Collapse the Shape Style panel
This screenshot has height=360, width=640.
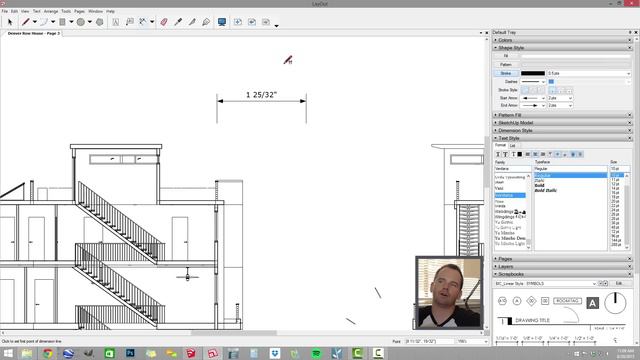point(511,48)
